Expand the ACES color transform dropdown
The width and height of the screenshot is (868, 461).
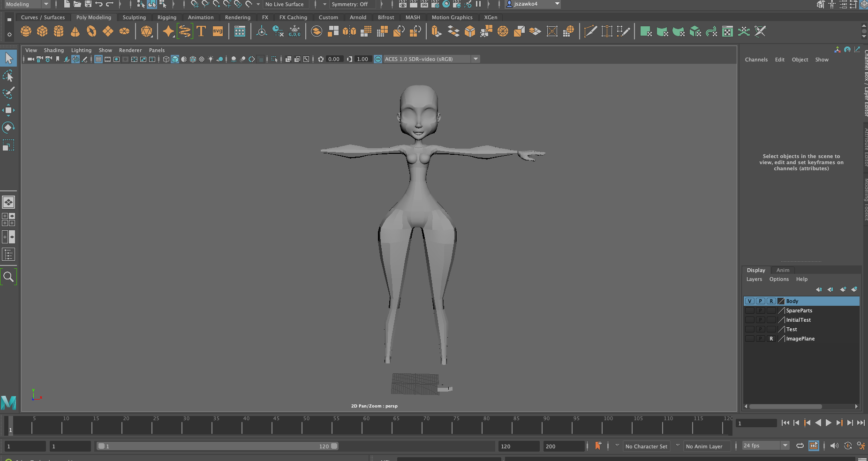[x=476, y=59]
